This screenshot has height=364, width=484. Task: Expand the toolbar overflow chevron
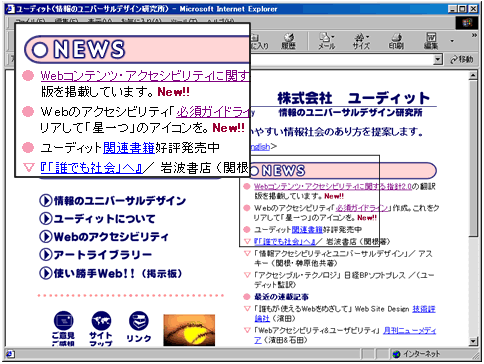(474, 35)
